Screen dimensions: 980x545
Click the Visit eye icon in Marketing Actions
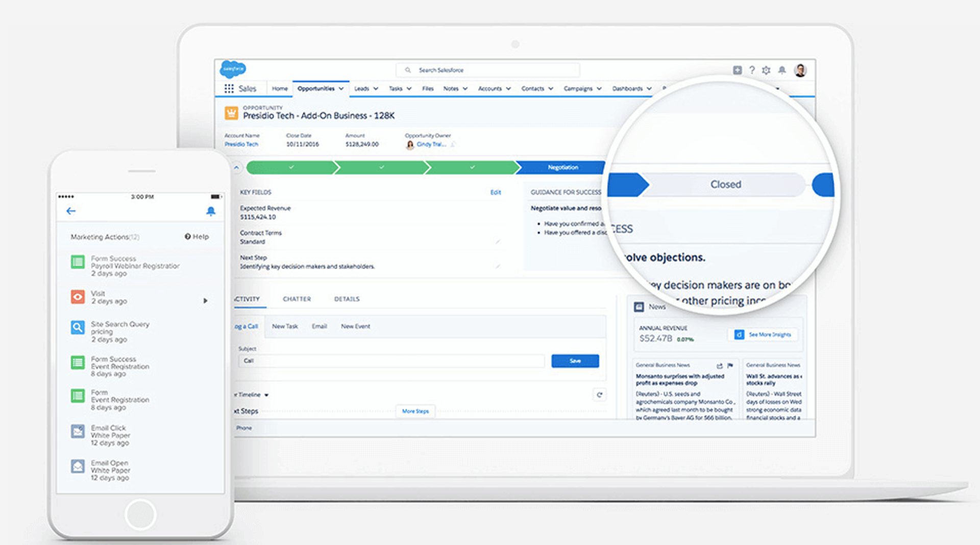click(x=77, y=297)
